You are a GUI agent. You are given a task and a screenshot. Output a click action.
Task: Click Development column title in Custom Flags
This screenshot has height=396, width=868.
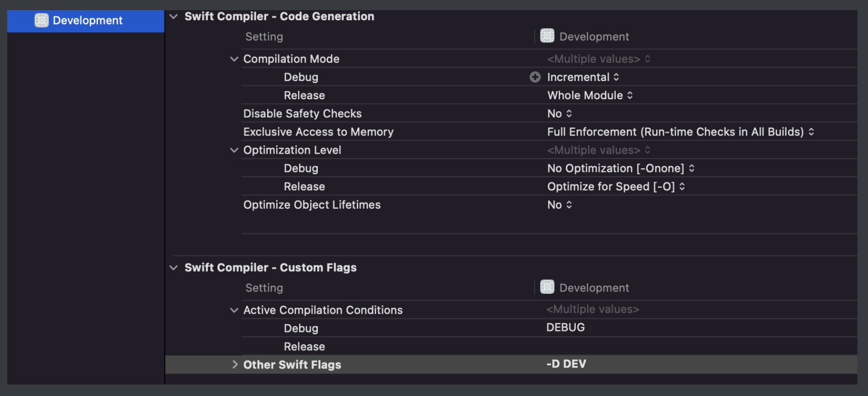click(594, 288)
